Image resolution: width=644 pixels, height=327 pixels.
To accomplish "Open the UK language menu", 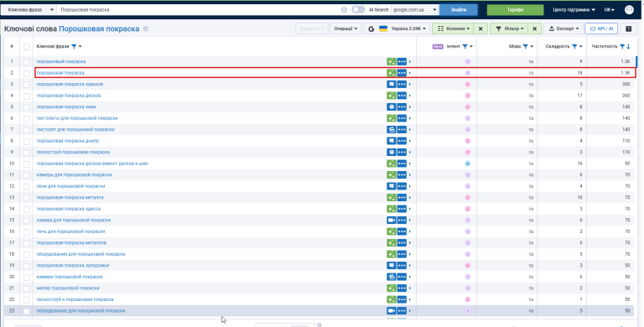I will coord(609,10).
